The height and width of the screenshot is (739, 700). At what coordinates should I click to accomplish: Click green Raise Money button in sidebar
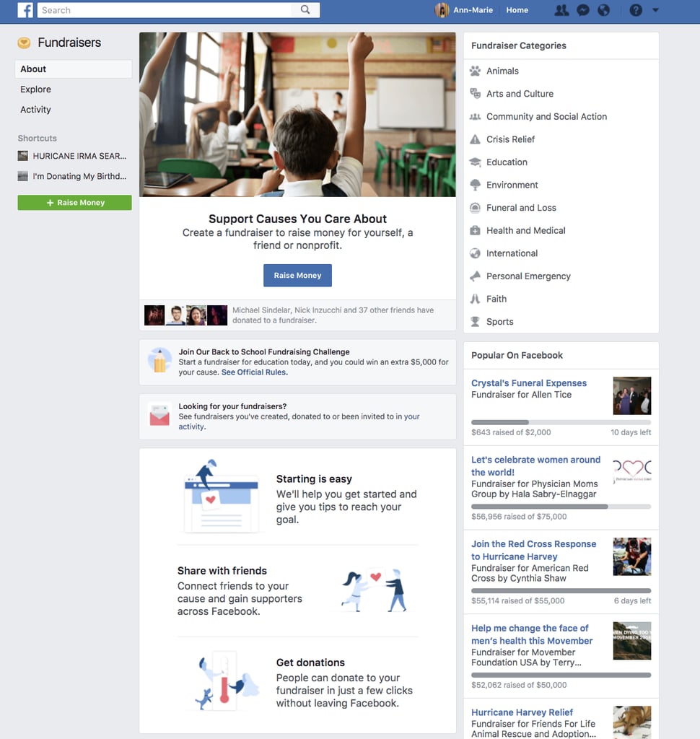pyautogui.click(x=74, y=203)
